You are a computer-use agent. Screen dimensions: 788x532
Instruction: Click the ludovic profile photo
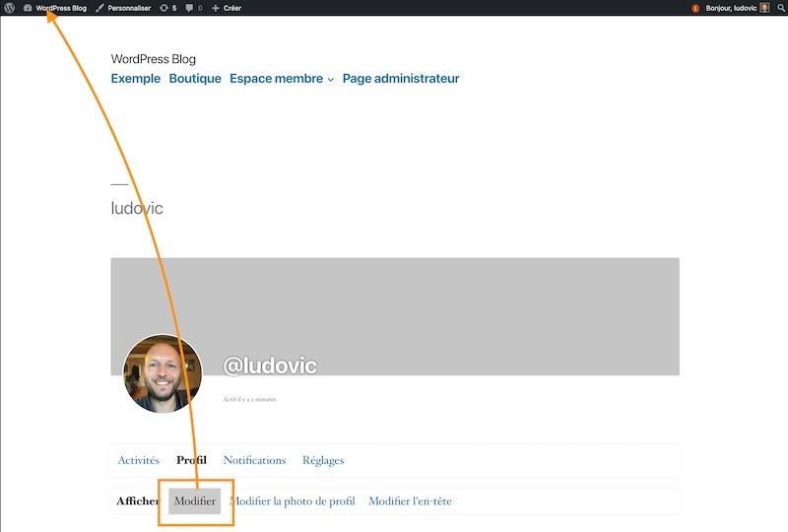tap(163, 373)
